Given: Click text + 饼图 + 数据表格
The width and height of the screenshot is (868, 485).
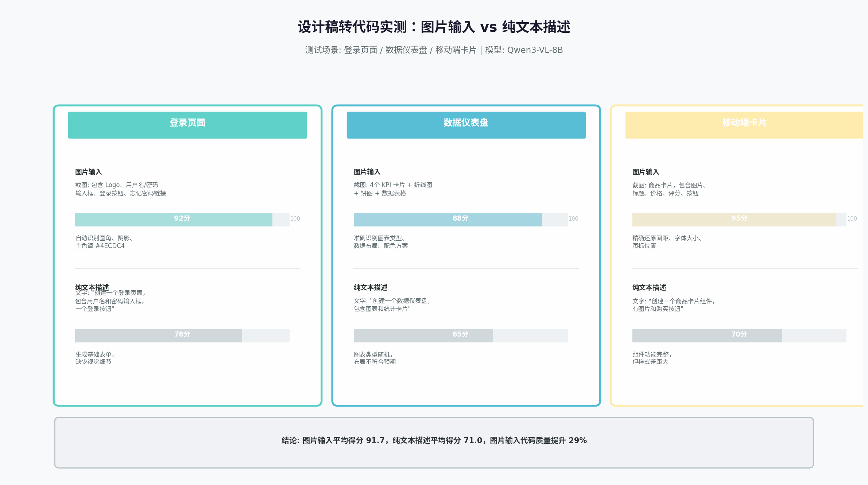Looking at the screenshot, I should 380,193.
